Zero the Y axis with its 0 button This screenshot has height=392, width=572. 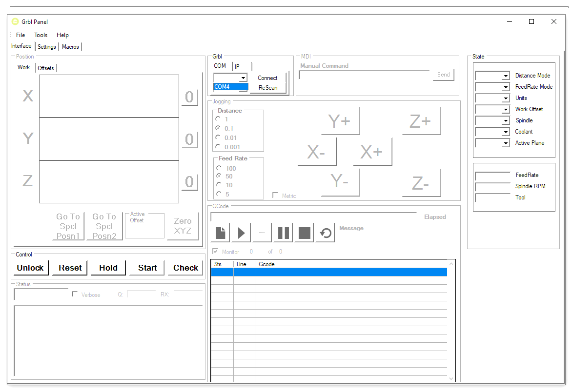pos(189,140)
